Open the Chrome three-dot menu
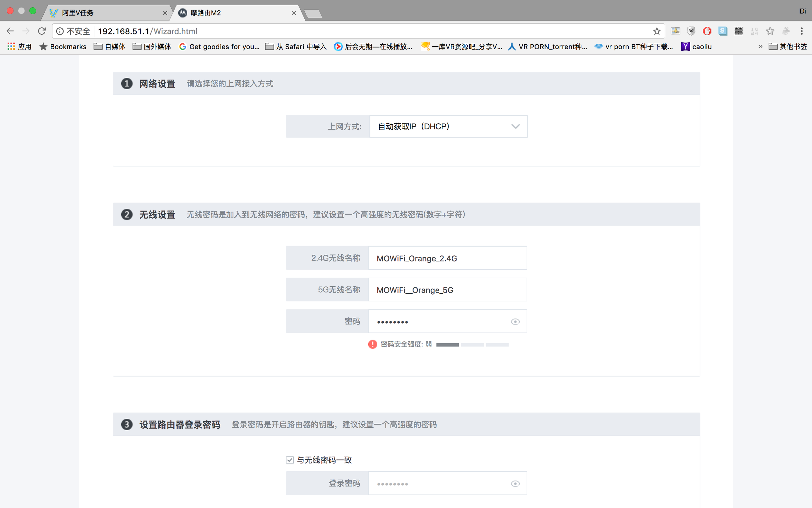This screenshot has height=508, width=812. (802, 31)
